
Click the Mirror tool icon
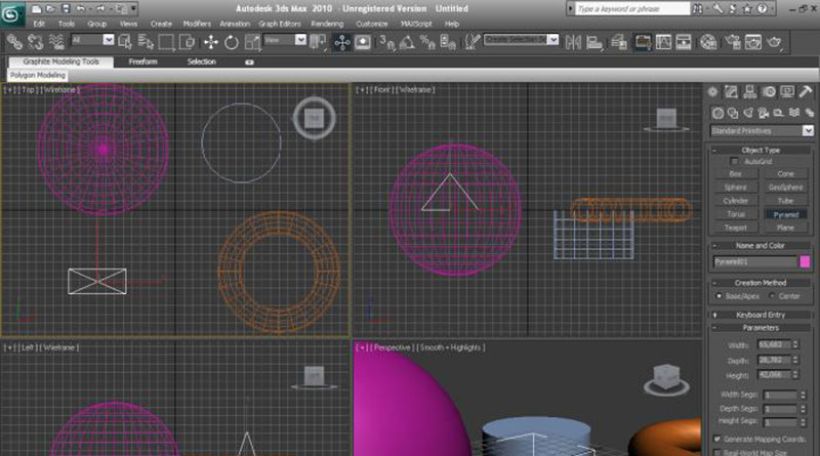click(573, 42)
